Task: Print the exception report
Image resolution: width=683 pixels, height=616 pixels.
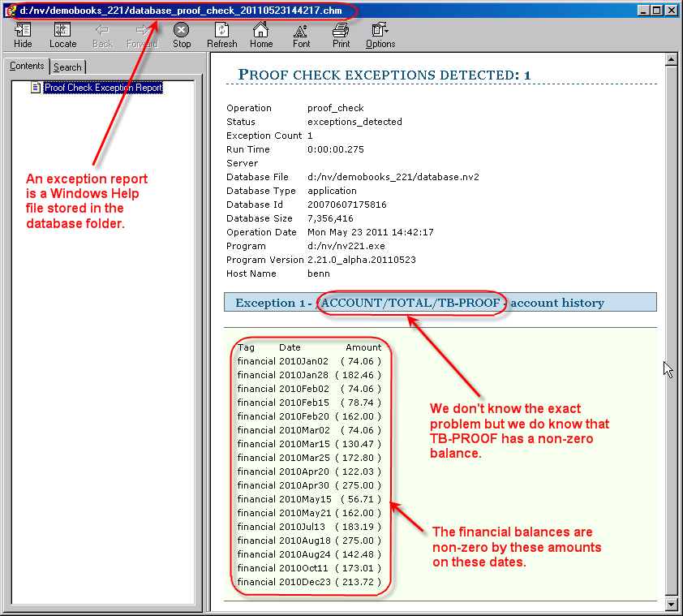Action: (341, 35)
